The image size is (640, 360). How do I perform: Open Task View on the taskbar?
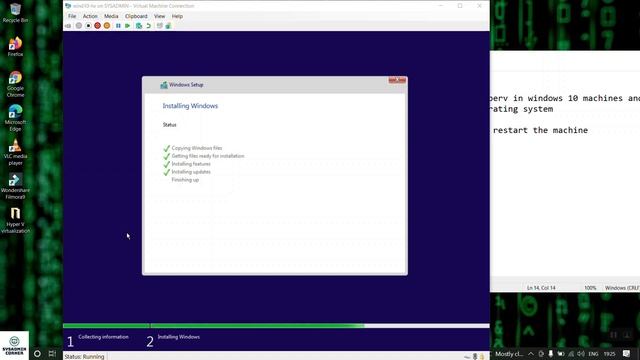(x=52, y=353)
